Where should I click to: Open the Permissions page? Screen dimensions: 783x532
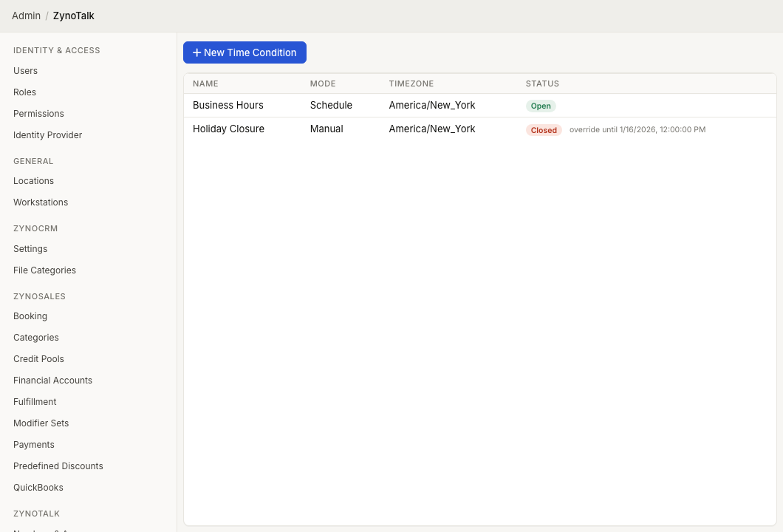pos(38,114)
